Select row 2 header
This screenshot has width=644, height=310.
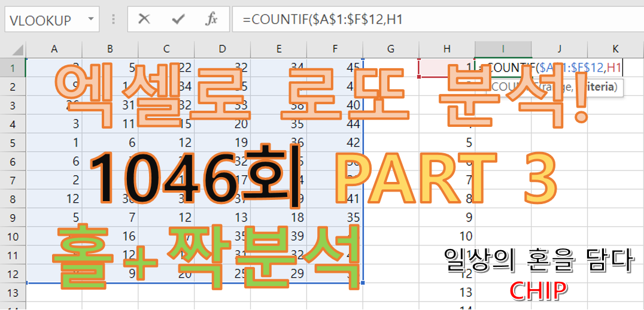(13, 87)
